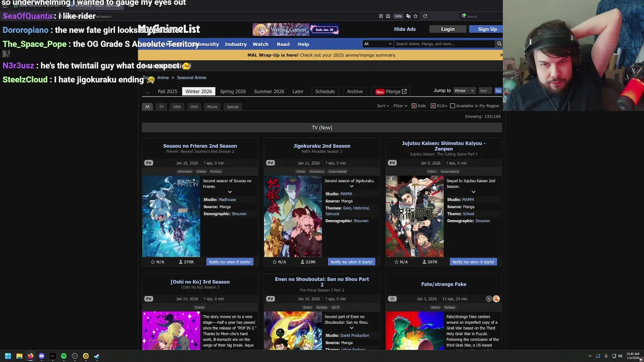Play PV for Sousou no Frieren 2nd Season
This screenshot has width=644, height=362.
[x=148, y=163]
